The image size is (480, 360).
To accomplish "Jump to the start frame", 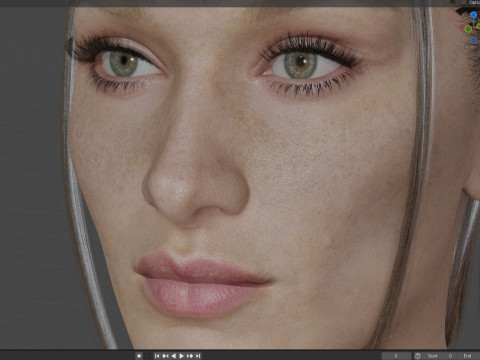I will click(x=157, y=356).
